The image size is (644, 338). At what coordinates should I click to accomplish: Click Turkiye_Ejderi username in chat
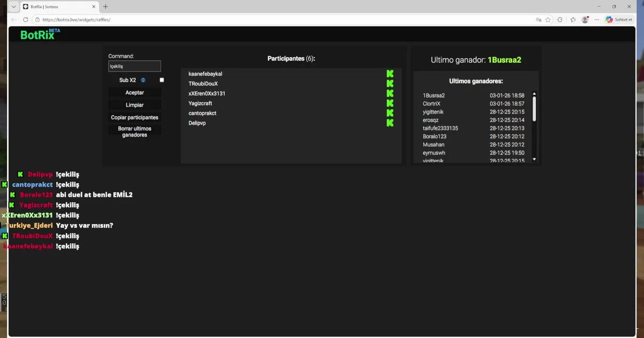(x=29, y=225)
